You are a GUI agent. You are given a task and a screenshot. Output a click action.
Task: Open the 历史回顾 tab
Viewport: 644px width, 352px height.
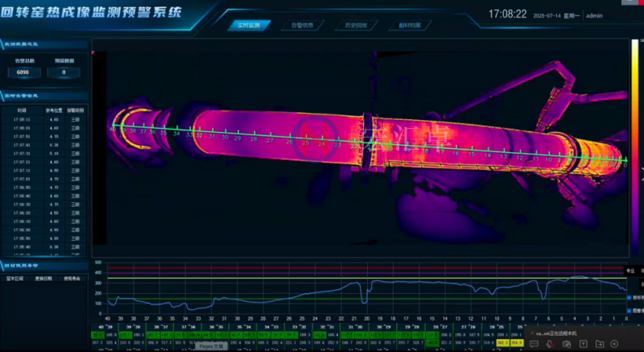pyautogui.click(x=357, y=25)
